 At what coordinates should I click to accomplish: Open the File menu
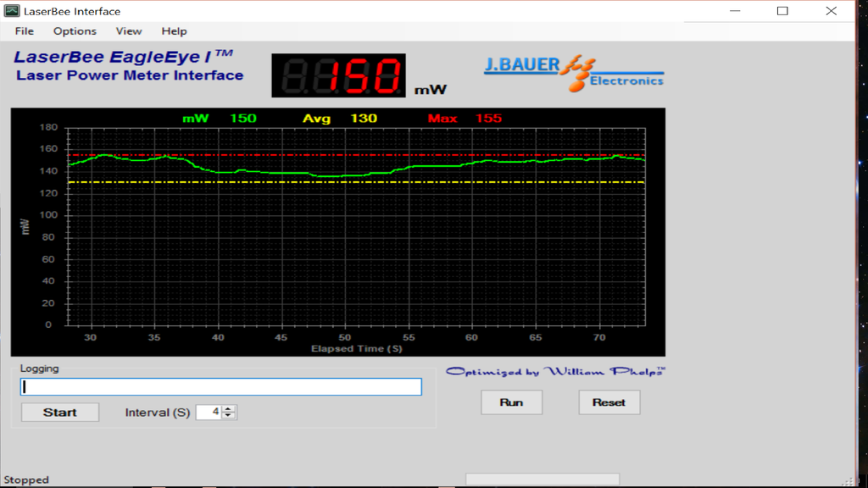pyautogui.click(x=25, y=31)
